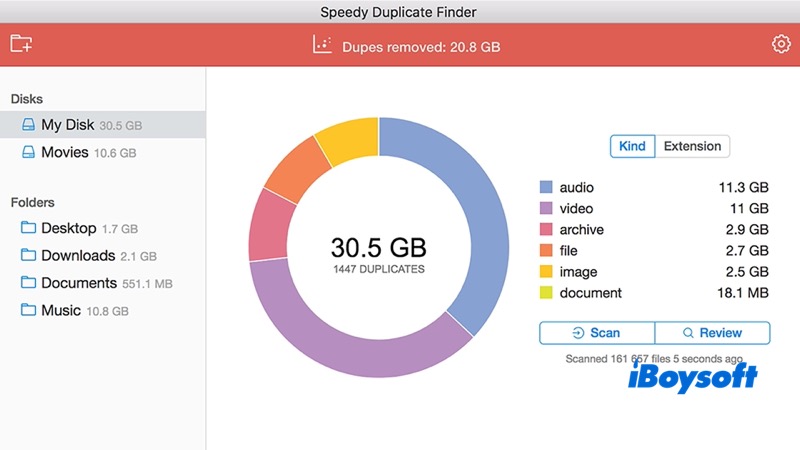
Task: Click the 2.5 GB image size
Action: point(747,272)
